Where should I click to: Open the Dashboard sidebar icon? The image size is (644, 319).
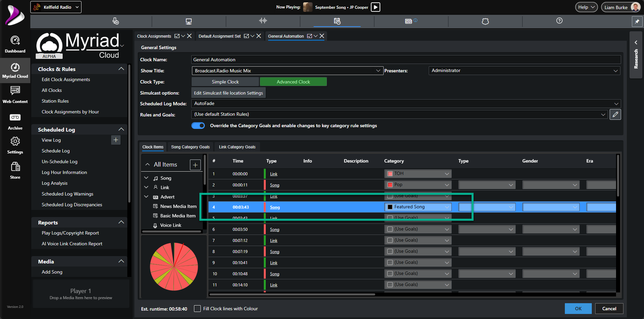tap(15, 44)
